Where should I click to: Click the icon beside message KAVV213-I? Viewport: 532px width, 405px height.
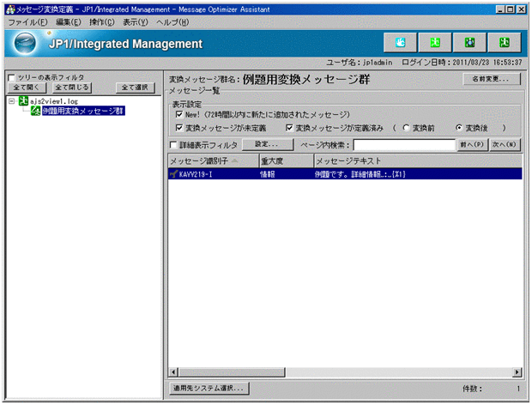(x=174, y=173)
